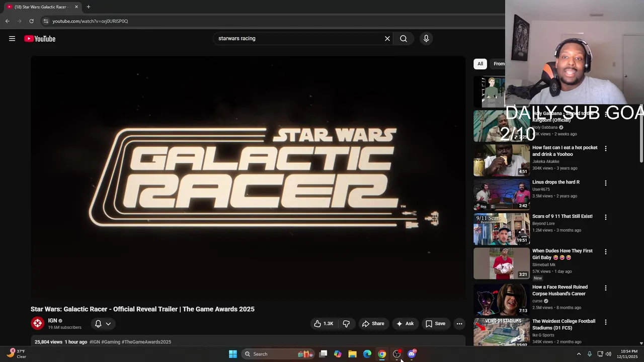Click the '25,804 views 1 hour ago' text
The height and width of the screenshot is (362, 644).
coord(61,342)
